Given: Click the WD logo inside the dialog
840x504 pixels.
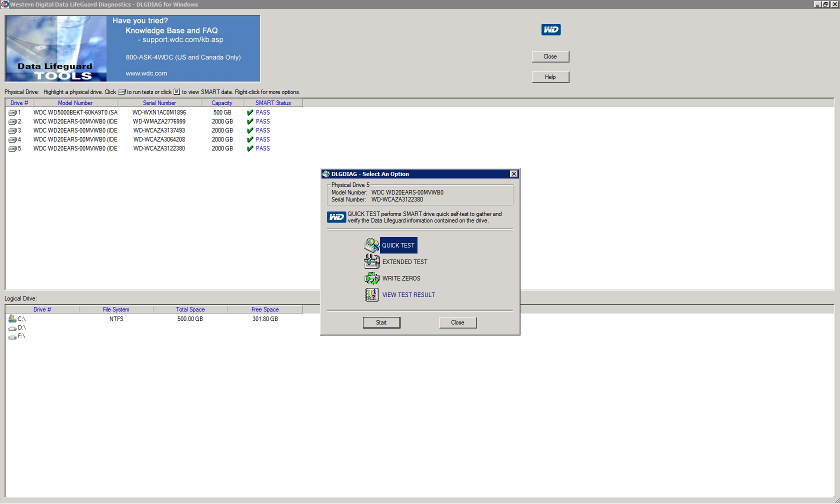Looking at the screenshot, I should 336,217.
